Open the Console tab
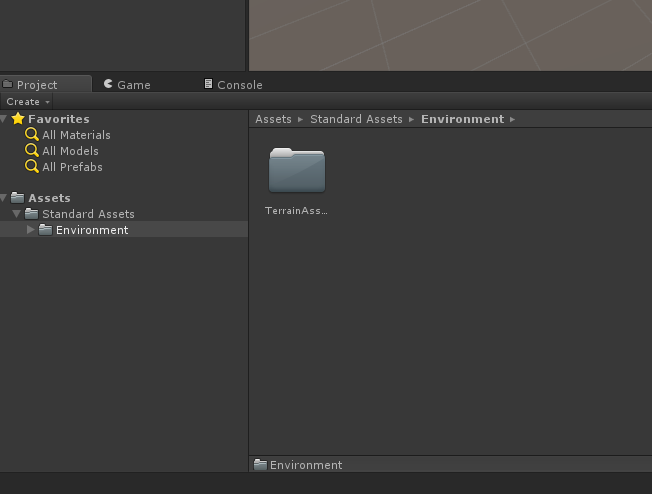 pyautogui.click(x=234, y=84)
